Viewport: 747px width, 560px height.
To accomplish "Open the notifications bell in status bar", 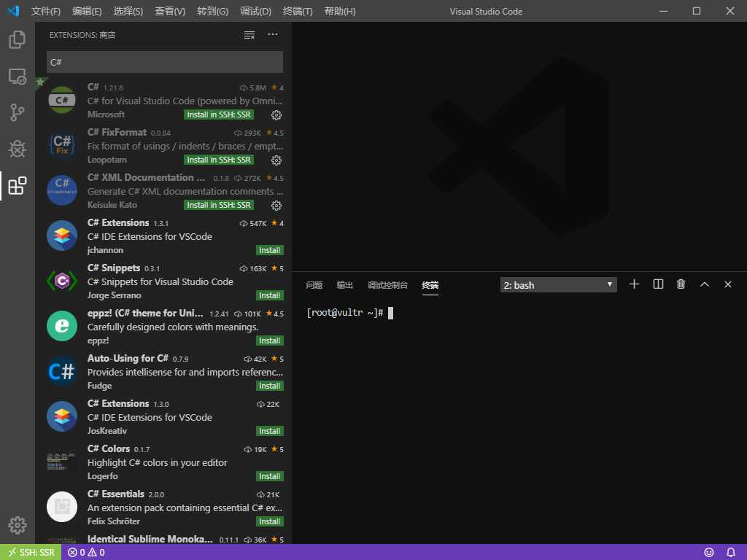I will 731,553.
